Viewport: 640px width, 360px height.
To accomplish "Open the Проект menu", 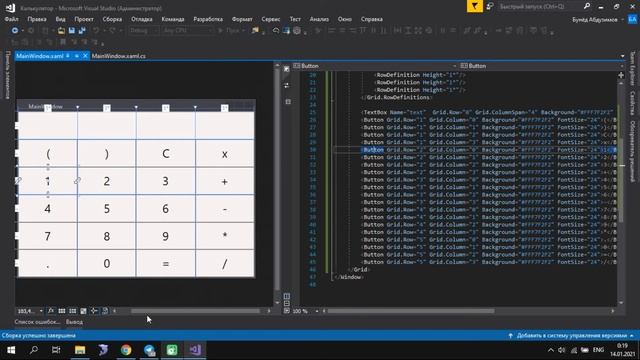I will (84, 19).
